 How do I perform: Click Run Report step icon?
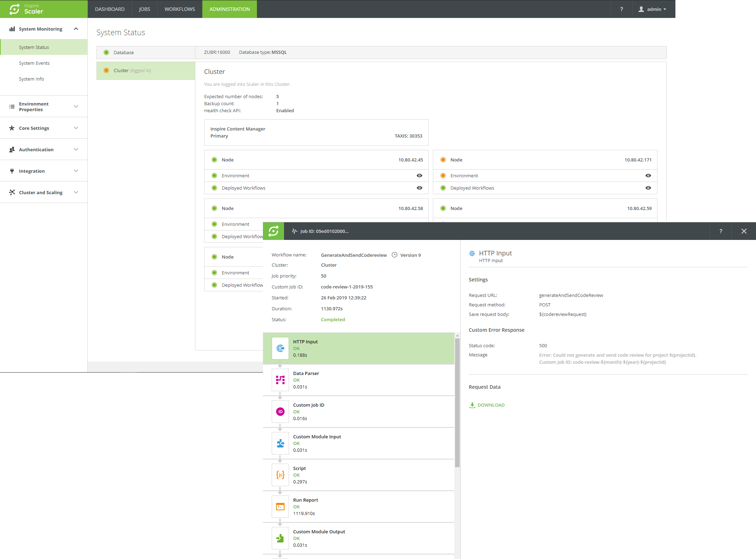(280, 507)
